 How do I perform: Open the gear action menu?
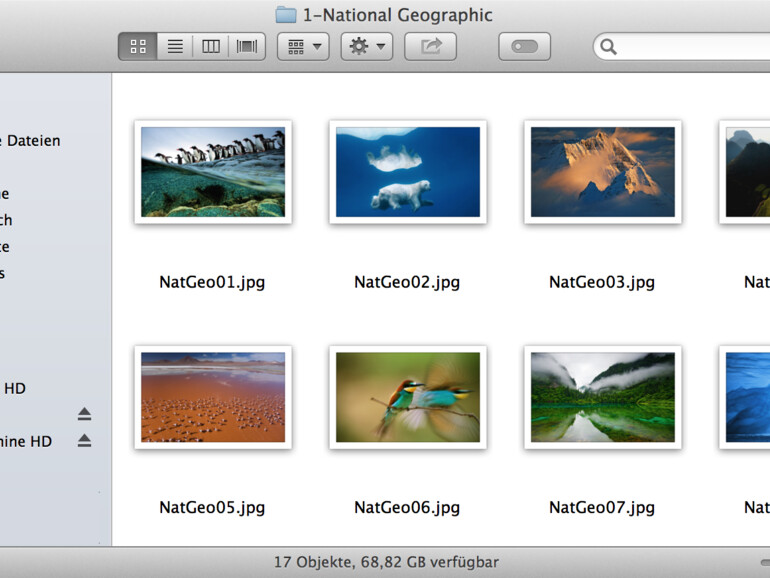click(367, 47)
